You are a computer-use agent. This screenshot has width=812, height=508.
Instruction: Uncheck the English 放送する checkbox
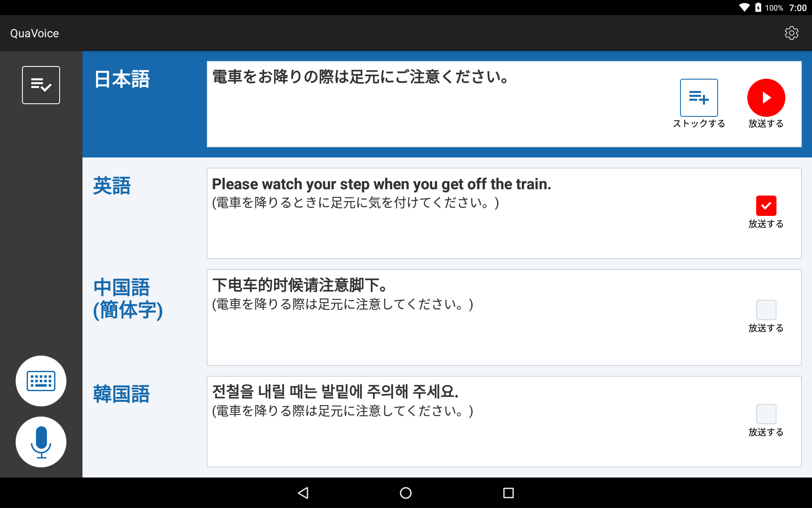tap(766, 206)
